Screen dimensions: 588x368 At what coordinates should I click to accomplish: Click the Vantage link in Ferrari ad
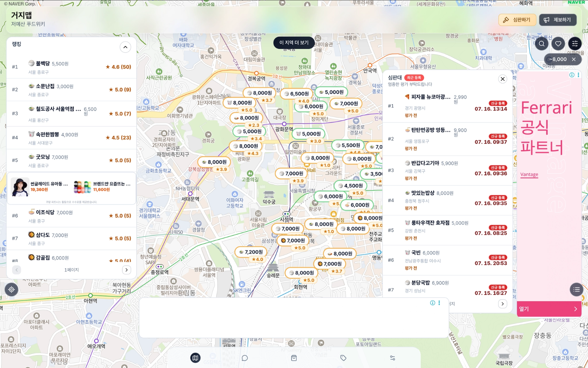coord(529,174)
